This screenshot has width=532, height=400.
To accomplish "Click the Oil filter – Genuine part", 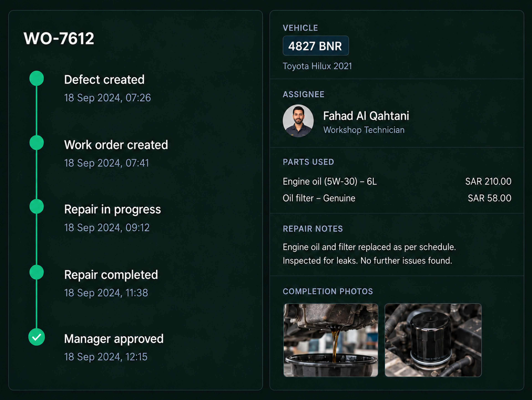I will 319,198.
